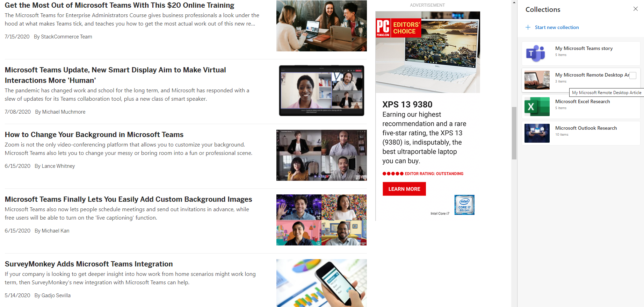Click the cafe meeting article thumbnail
The width and height of the screenshot is (644, 307).
321,26
